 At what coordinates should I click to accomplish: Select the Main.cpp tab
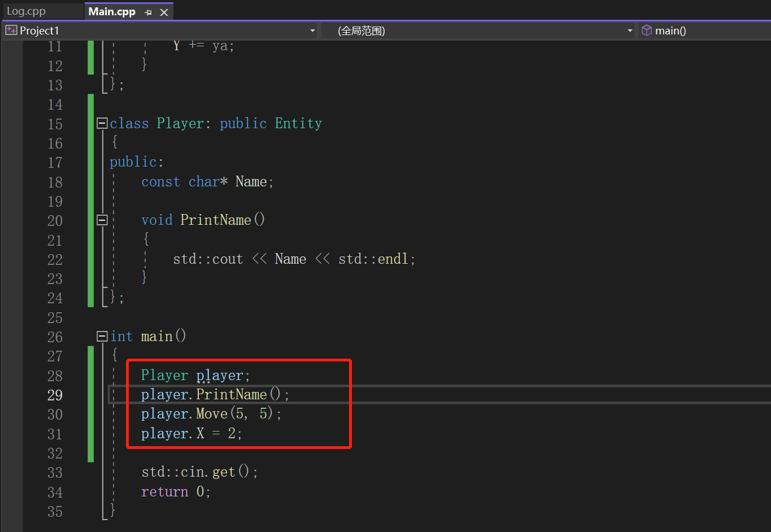click(112, 11)
